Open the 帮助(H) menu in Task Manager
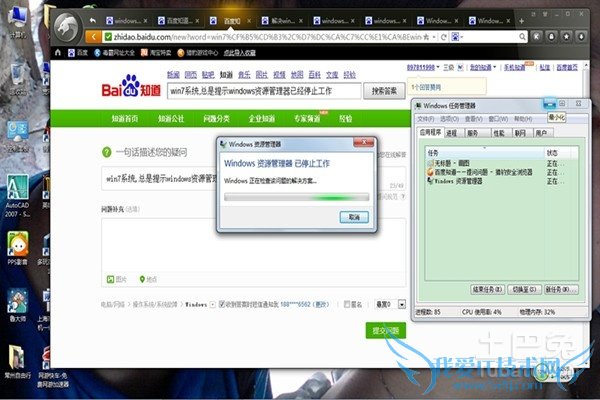The width and height of the screenshot is (600, 400). tap(523, 119)
